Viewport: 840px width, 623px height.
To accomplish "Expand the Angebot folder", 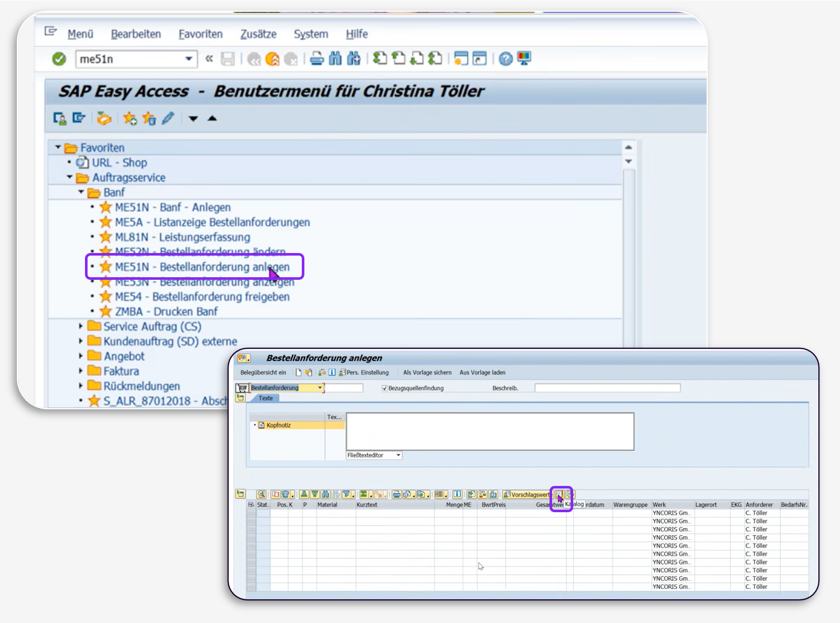I will (x=80, y=356).
